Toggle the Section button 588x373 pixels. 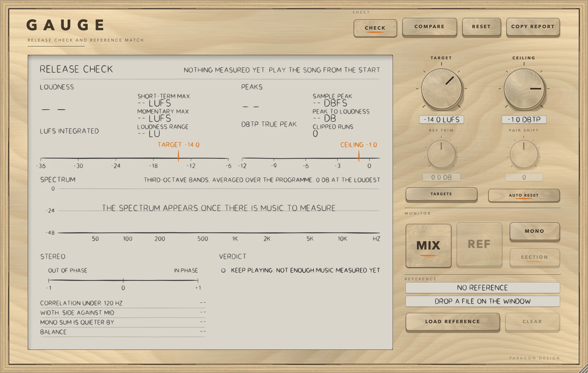(535, 257)
